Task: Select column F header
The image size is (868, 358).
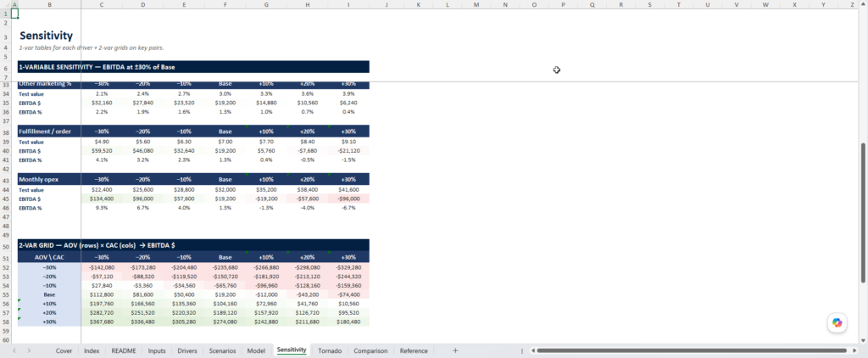Action: (225, 4)
